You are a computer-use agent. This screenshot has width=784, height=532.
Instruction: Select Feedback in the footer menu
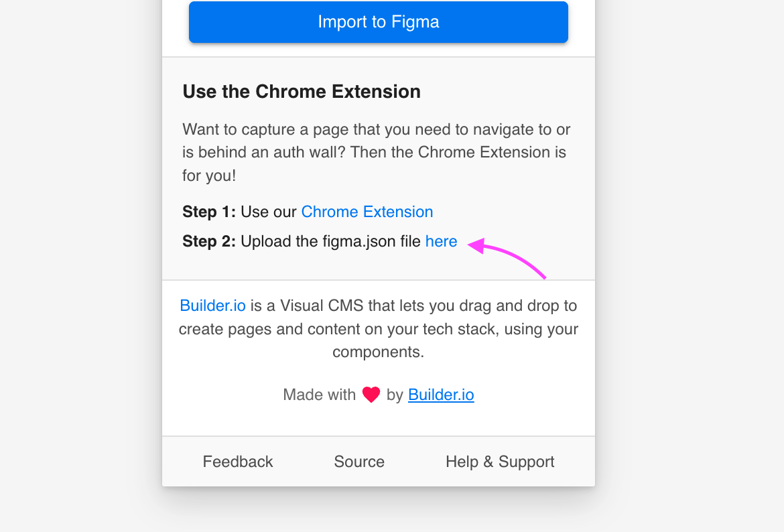click(x=237, y=462)
